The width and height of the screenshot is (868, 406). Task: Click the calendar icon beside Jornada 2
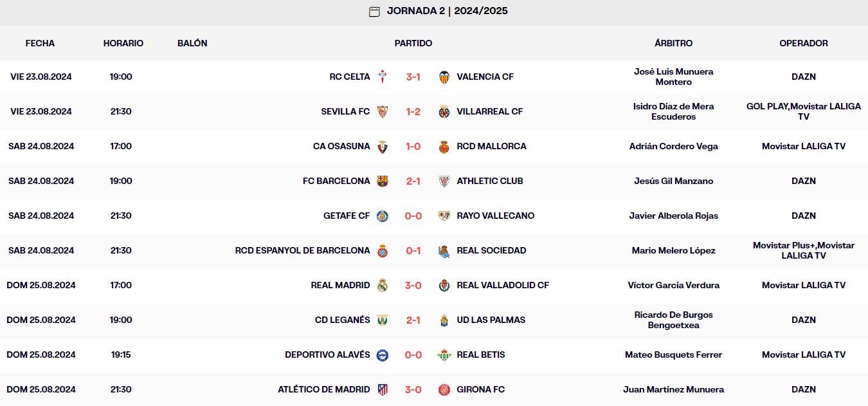(x=374, y=11)
